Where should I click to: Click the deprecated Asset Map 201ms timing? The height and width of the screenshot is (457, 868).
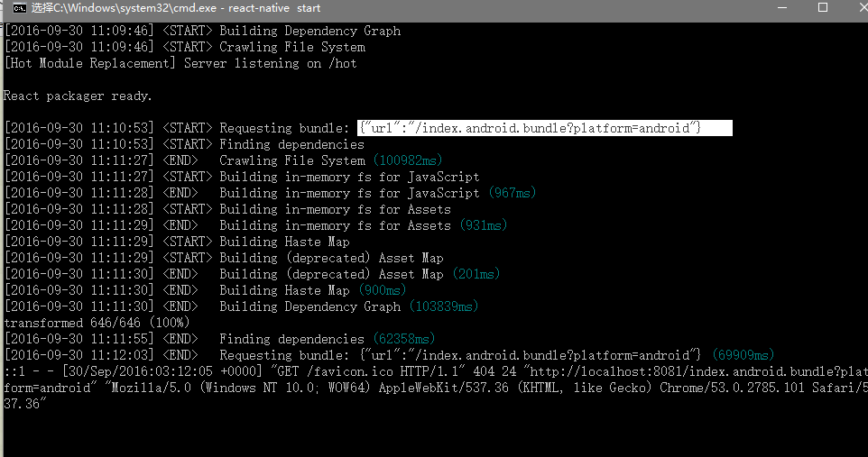click(476, 274)
